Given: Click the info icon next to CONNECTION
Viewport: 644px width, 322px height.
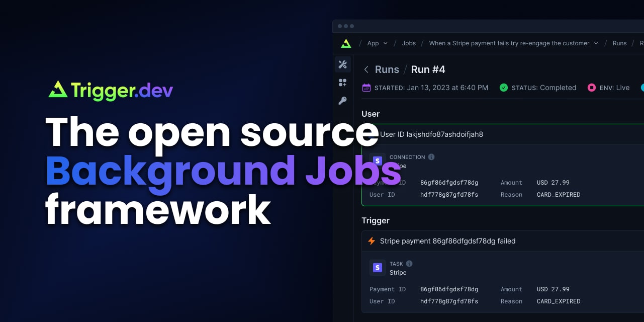Looking at the screenshot, I should [431, 157].
